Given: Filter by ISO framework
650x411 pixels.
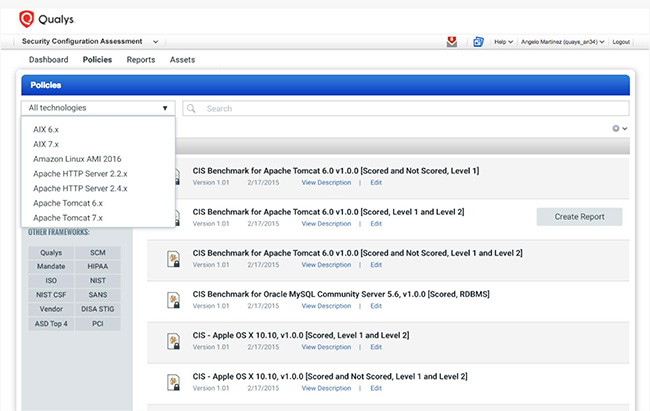Looking at the screenshot, I should point(51,281).
